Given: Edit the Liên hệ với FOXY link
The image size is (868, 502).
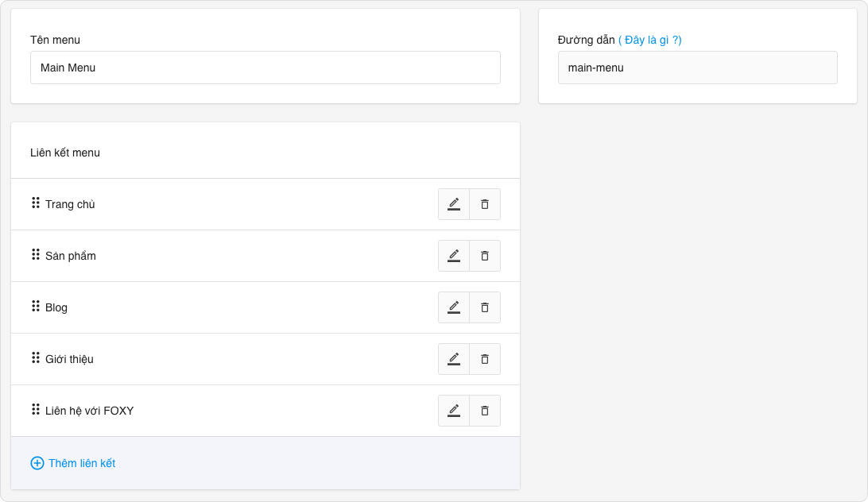Looking at the screenshot, I should 454,411.
